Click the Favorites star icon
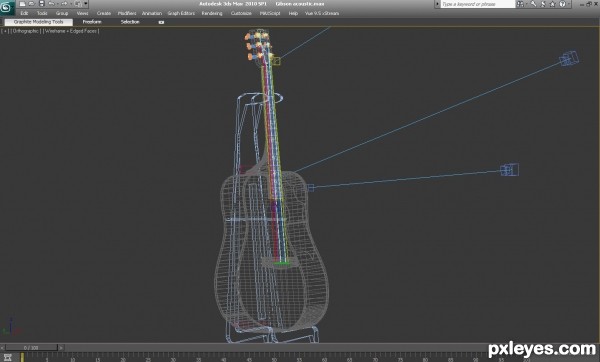600x362 pixels. tap(553, 4)
